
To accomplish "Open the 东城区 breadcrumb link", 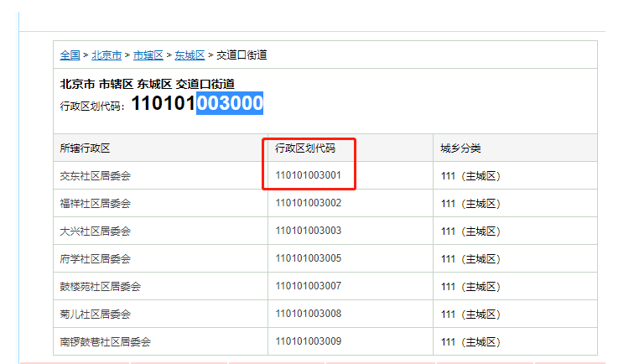I will (190, 55).
